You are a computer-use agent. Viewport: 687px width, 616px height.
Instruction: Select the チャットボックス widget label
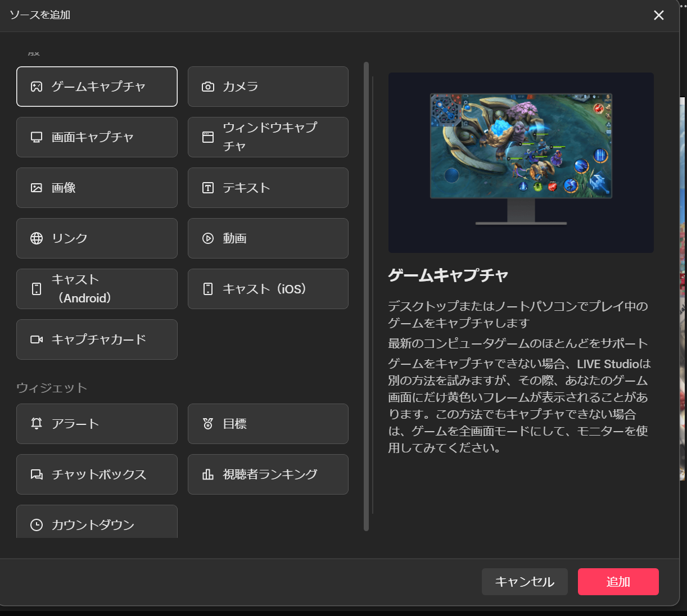(x=99, y=474)
